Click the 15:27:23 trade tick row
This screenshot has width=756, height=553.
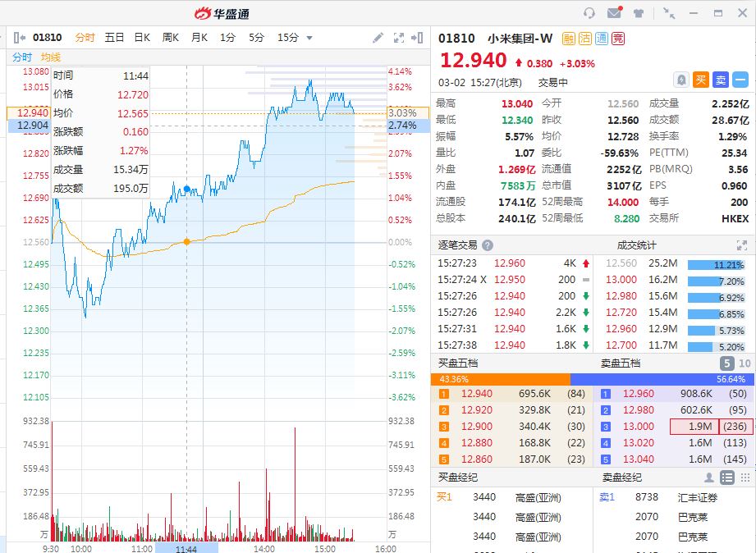tap(513, 263)
